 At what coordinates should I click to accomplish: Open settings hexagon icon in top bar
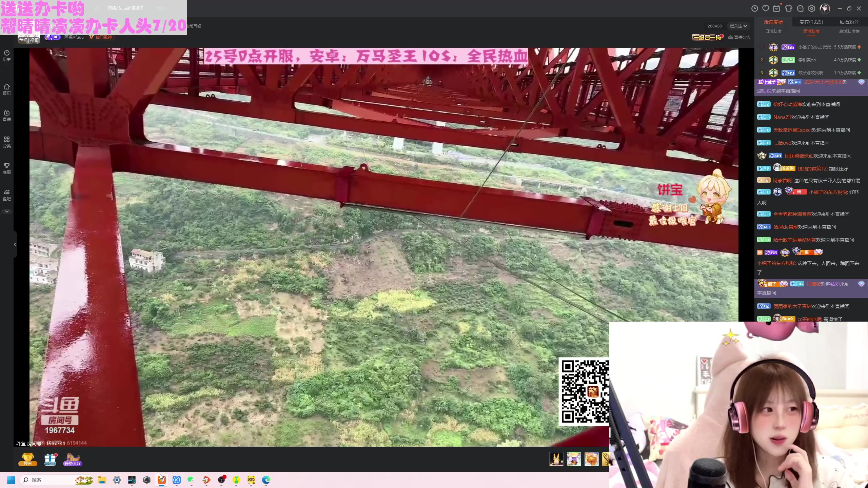812,8
